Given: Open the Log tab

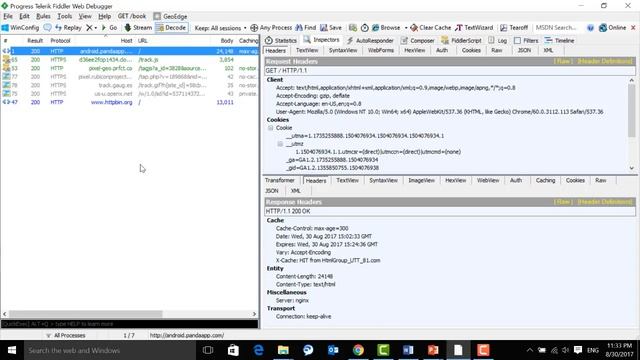Looking at the screenshot, I should (498, 40).
